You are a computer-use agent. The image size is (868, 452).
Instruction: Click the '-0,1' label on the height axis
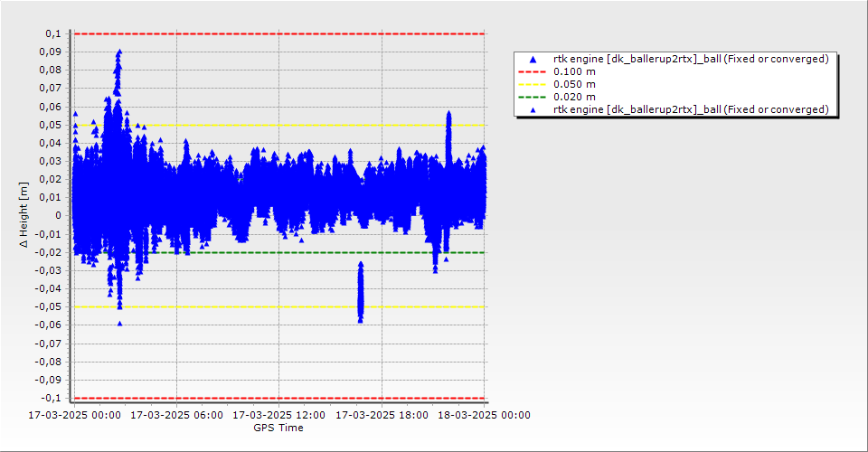coord(51,398)
